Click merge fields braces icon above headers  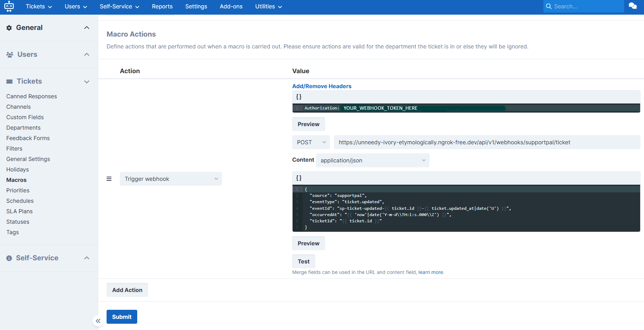[299, 97]
